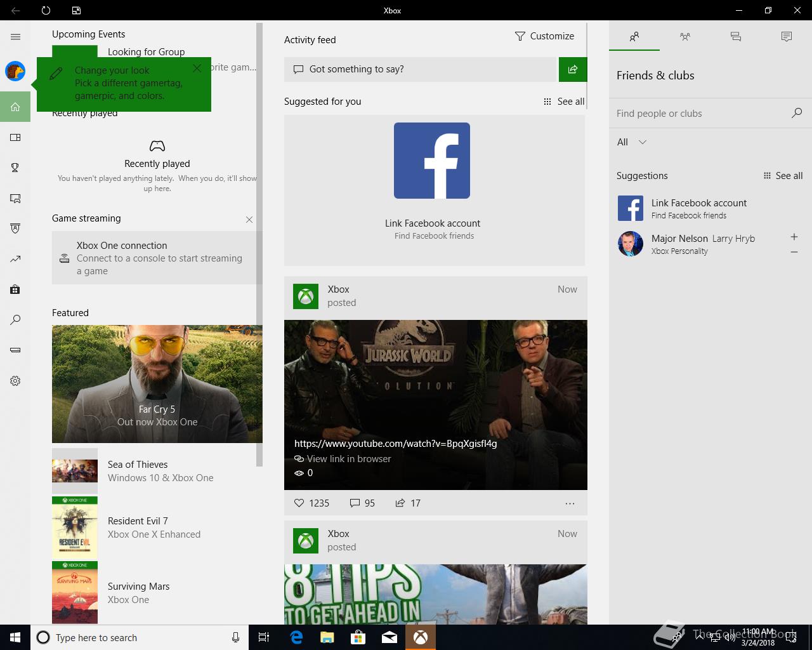812x650 pixels.
Task: Open the Customize feed filter
Action: 544,36
